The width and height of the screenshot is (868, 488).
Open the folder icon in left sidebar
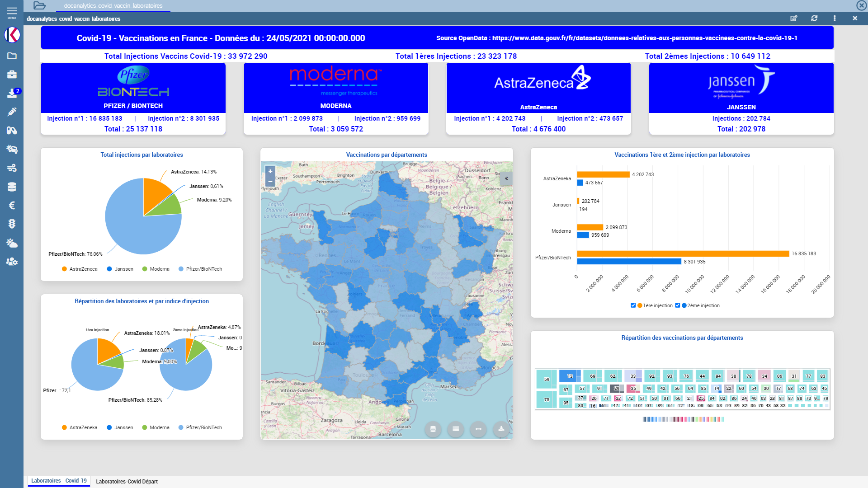pos(12,56)
